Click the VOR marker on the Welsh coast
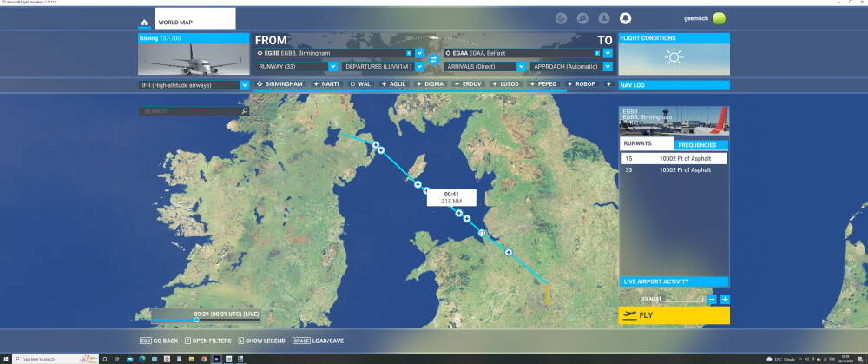868x364 pixels. click(x=482, y=233)
